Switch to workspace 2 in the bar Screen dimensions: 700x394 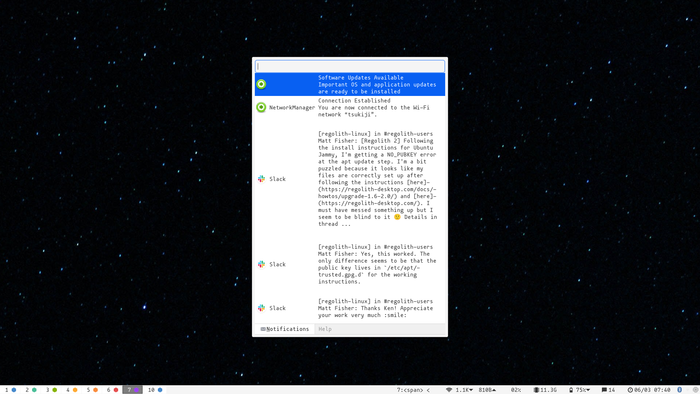31,390
